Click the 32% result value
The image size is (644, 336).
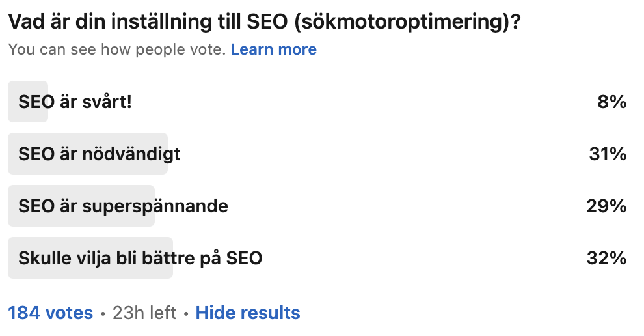click(606, 259)
